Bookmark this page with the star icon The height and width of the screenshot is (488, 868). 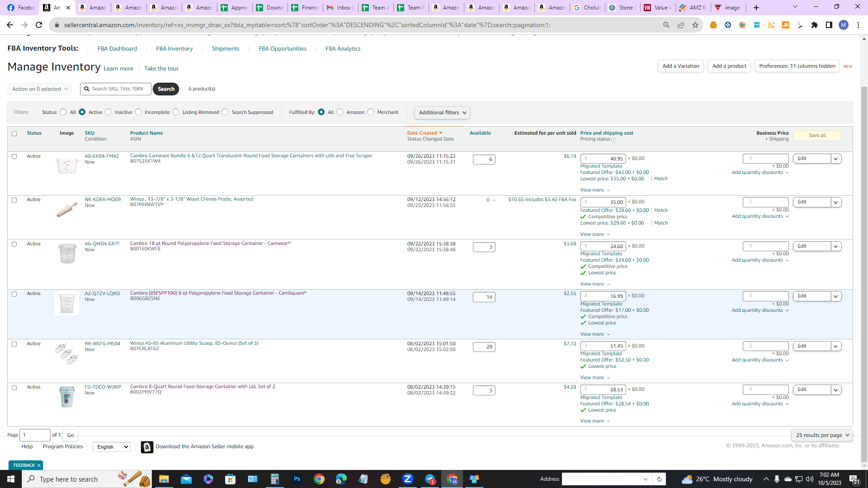(695, 25)
